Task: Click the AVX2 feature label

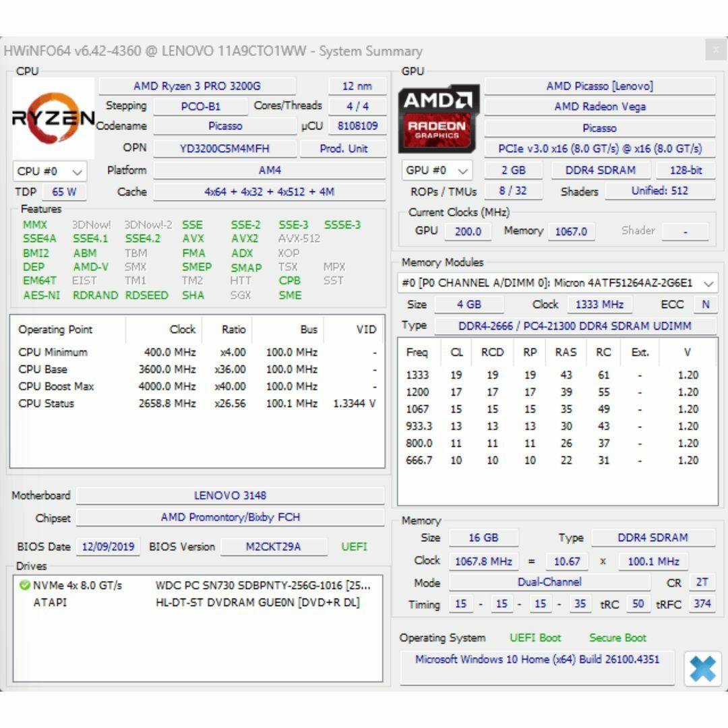Action: click(x=245, y=239)
